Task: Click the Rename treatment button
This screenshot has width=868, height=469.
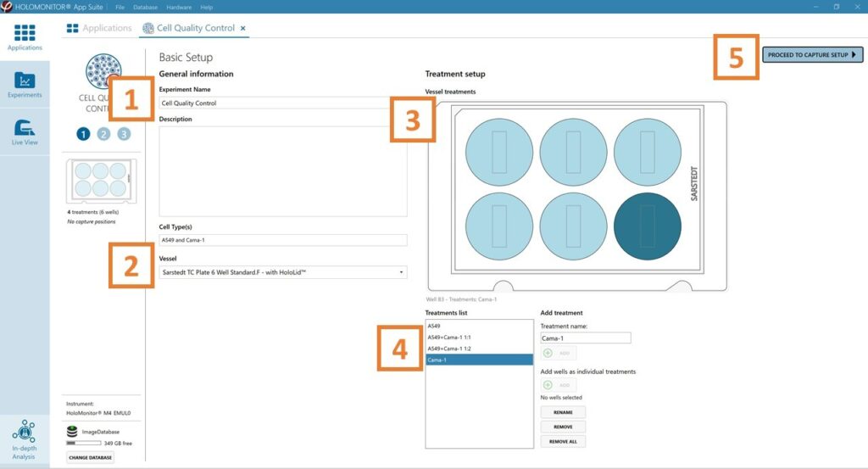Action: click(563, 412)
